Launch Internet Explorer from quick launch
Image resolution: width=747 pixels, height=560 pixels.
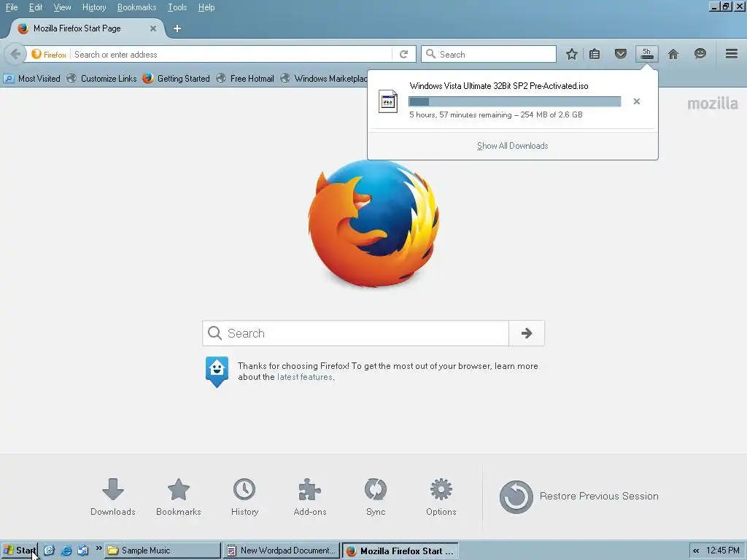tap(66, 551)
